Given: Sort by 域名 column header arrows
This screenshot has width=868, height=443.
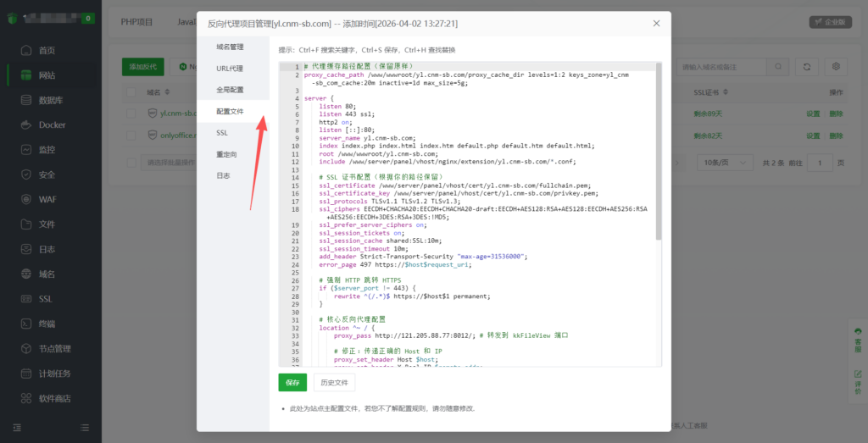Looking at the screenshot, I should point(168,91).
